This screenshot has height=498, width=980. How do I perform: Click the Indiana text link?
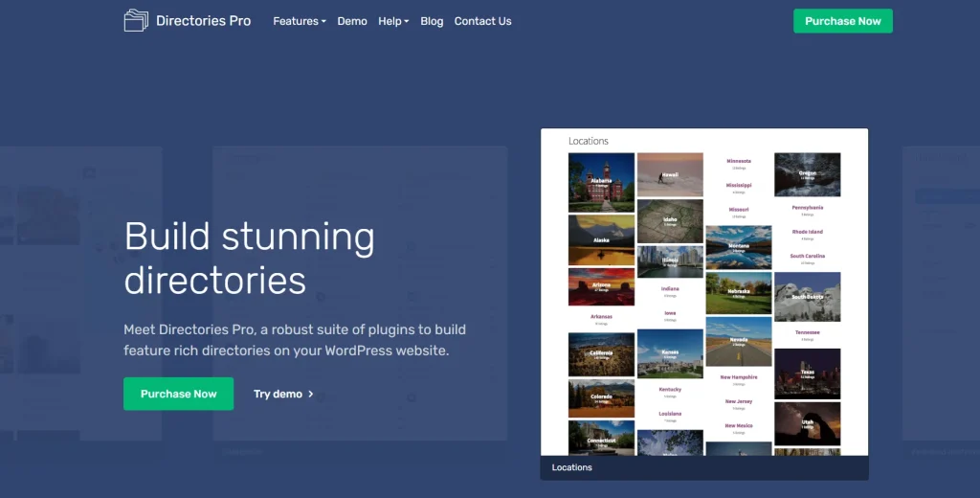[670, 289]
